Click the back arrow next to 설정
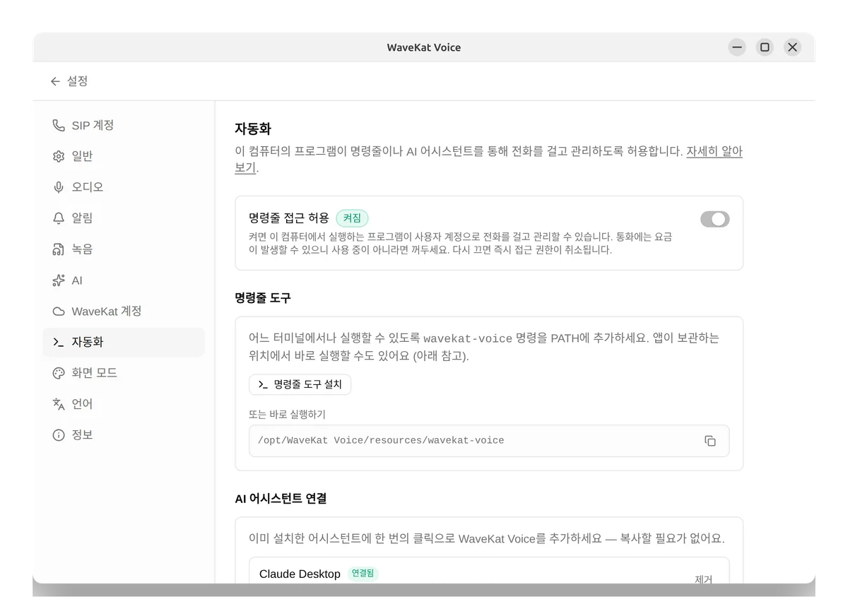848x616 pixels. (55, 81)
